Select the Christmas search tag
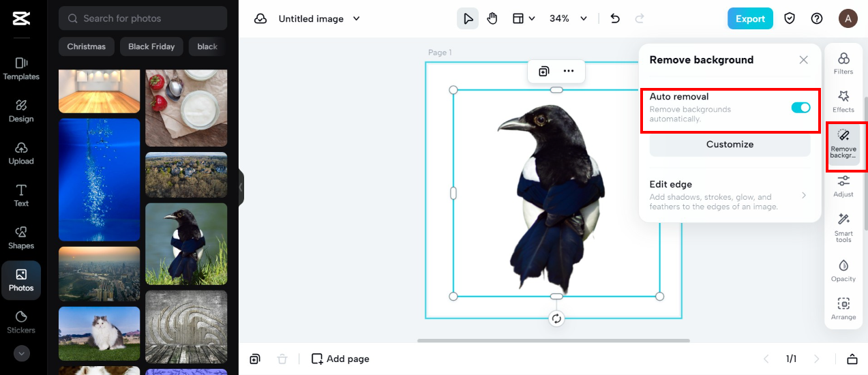The height and width of the screenshot is (375, 868). pos(87,46)
